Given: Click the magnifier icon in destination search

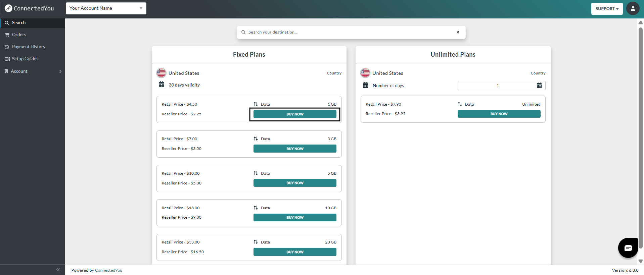Looking at the screenshot, I should click(243, 32).
